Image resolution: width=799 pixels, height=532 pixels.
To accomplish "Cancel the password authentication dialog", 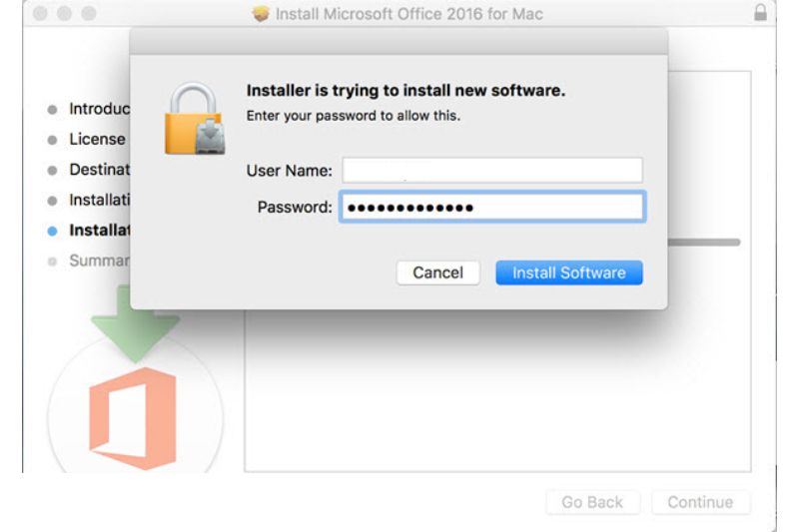I will point(437,272).
